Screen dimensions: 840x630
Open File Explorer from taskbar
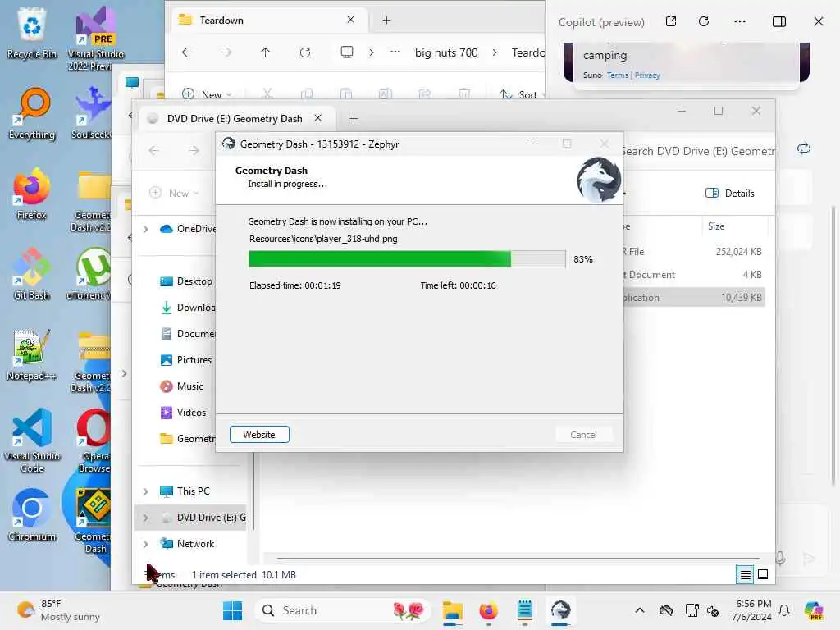[453, 610]
